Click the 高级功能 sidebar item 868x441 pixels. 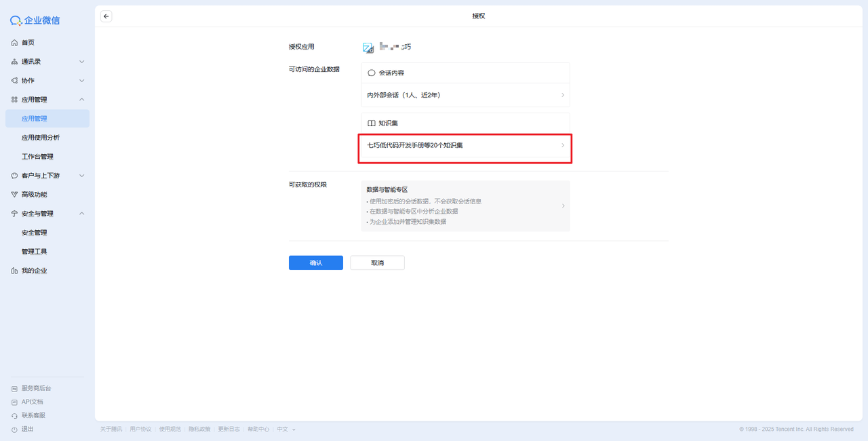pyautogui.click(x=34, y=195)
